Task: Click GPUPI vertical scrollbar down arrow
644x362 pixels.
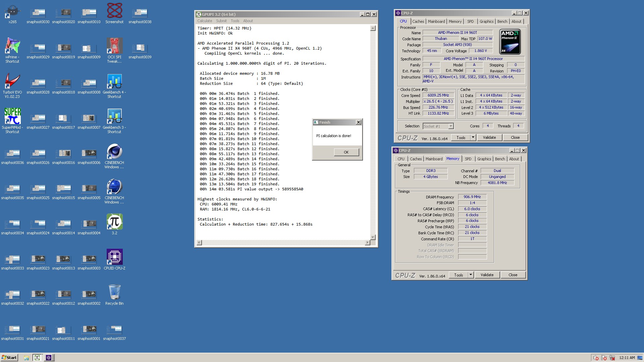Action: [x=373, y=237]
